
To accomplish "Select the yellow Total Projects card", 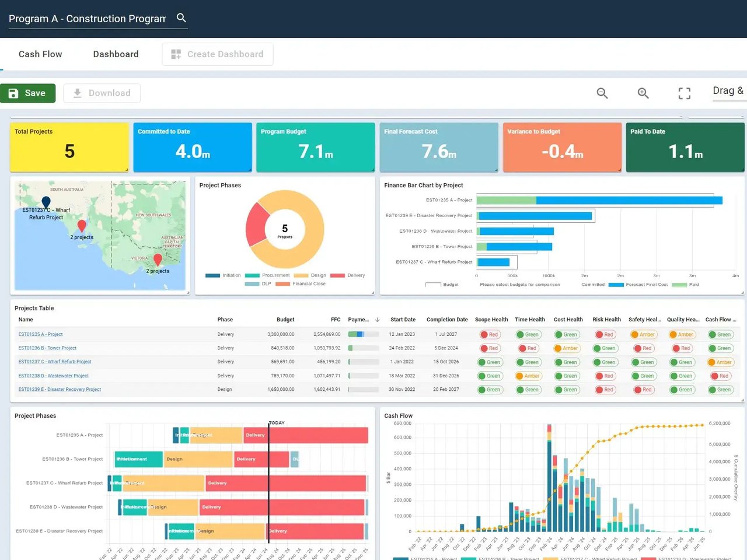I will pyautogui.click(x=69, y=147).
